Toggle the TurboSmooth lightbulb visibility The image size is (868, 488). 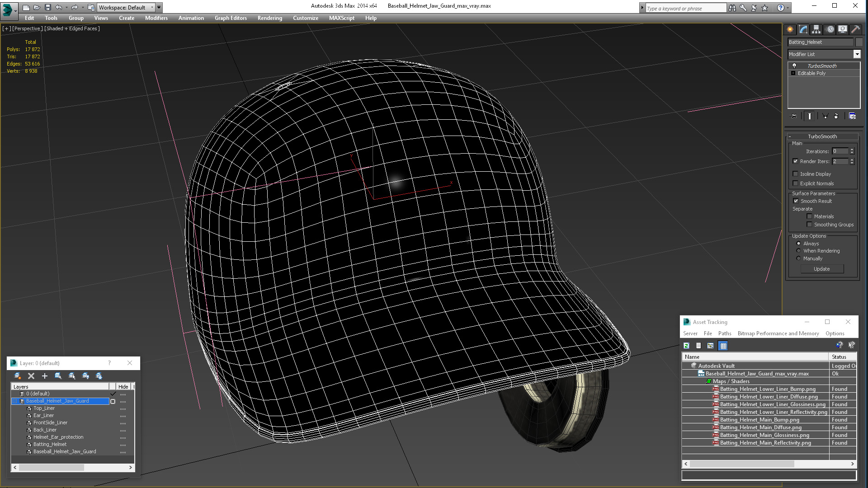pyautogui.click(x=794, y=66)
